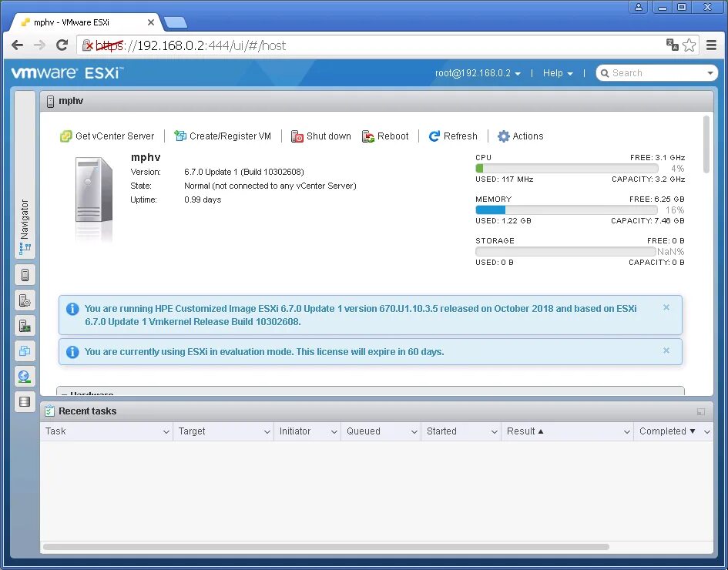Image resolution: width=728 pixels, height=570 pixels.
Task: Open the Help menu
Action: [558, 73]
